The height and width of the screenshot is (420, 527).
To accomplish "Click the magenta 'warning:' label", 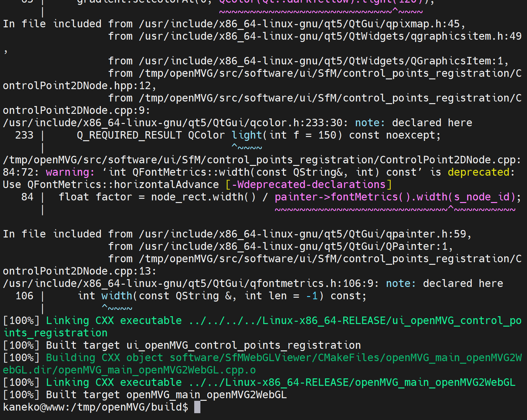I will [70, 172].
